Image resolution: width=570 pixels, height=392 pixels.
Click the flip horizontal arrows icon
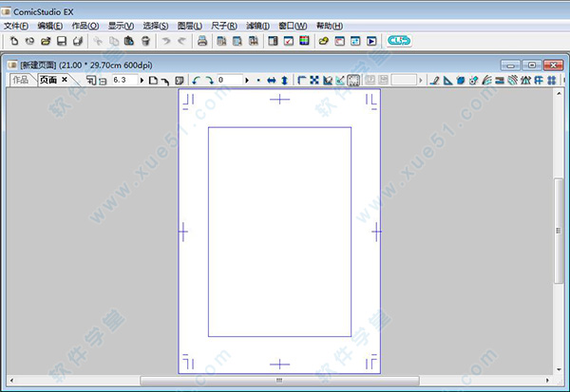click(270, 81)
